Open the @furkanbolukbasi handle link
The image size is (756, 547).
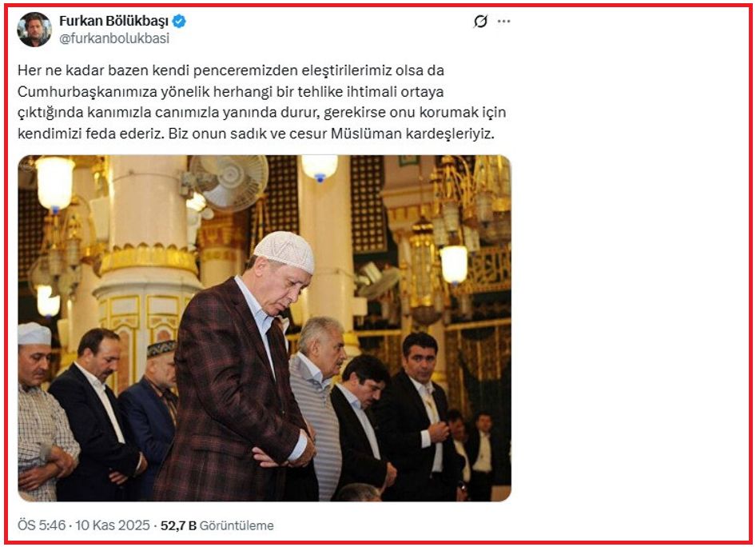(114, 38)
